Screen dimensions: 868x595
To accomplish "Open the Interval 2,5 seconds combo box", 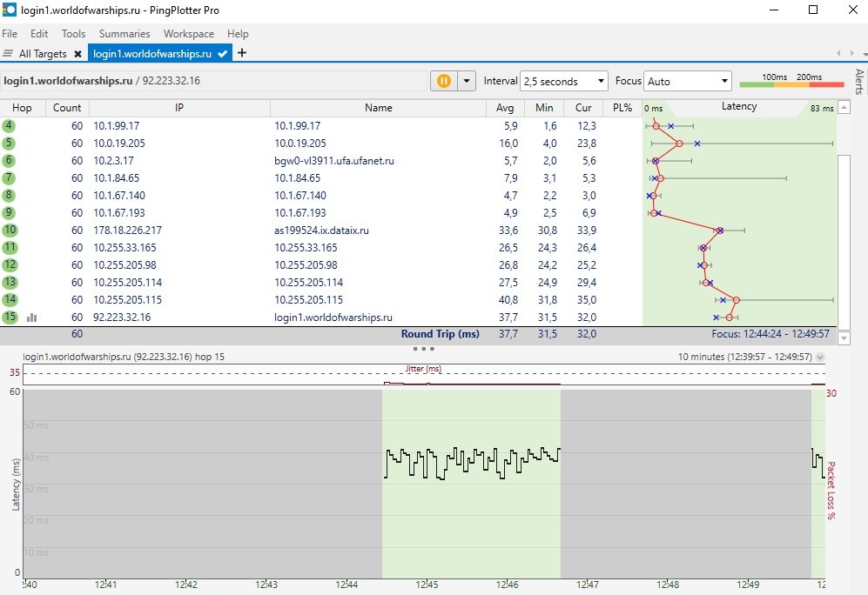I will 564,81.
